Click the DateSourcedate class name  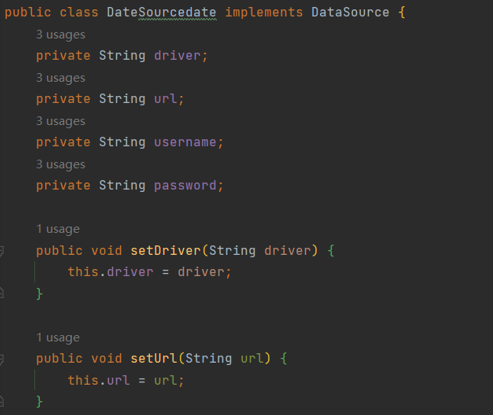[x=161, y=13]
